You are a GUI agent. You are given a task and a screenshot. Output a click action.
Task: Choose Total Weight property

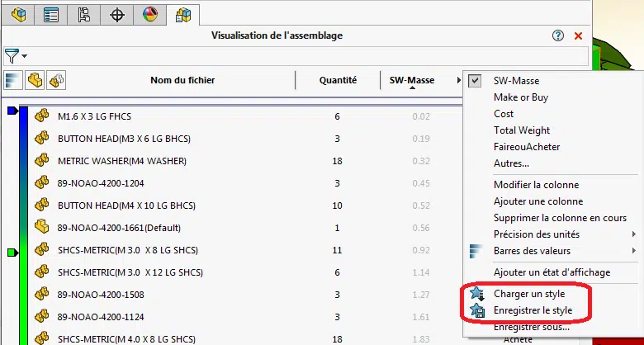(x=522, y=130)
